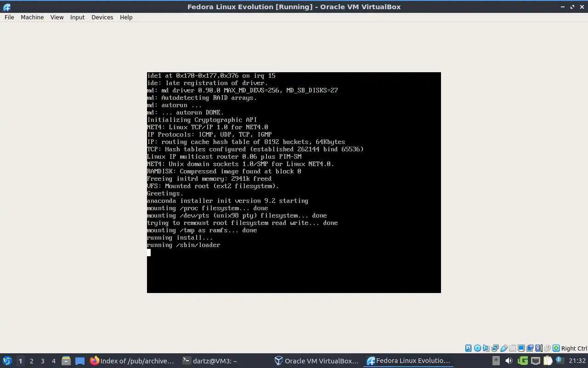The width and height of the screenshot is (588, 368).
Task: Click the 'anaconda installer init version 9.2 starting' line
Action: point(227,201)
